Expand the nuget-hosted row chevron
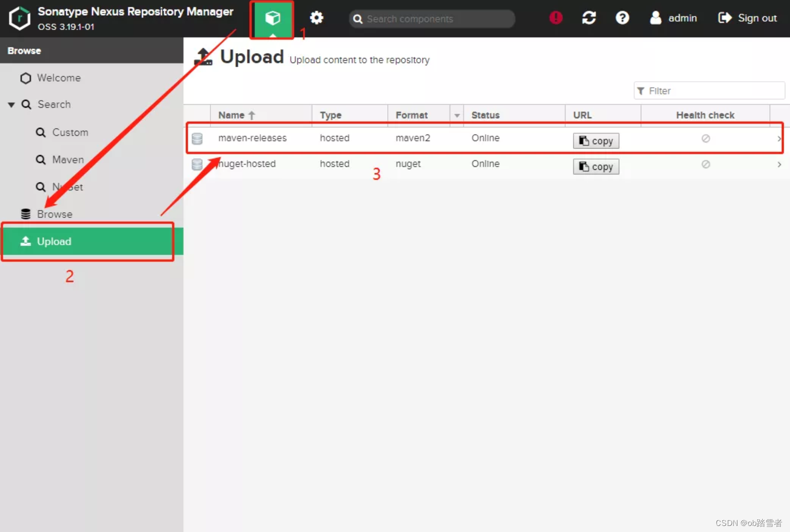The image size is (790, 532). point(779,164)
